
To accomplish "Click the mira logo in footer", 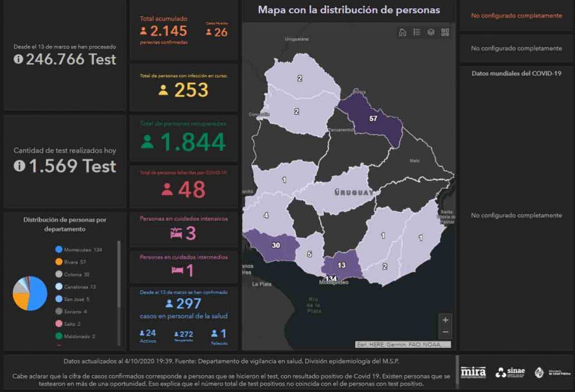I will tap(473, 372).
